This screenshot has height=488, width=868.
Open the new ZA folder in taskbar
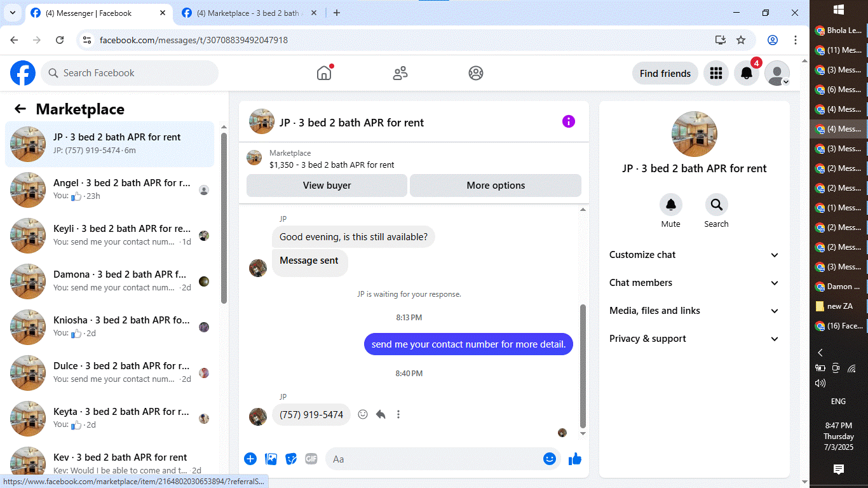pos(839,306)
